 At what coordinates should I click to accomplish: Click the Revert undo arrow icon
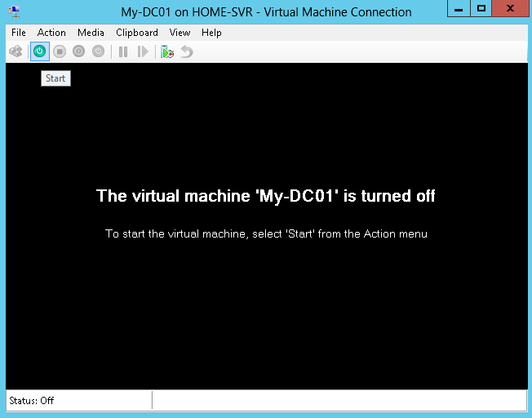pyautogui.click(x=187, y=52)
